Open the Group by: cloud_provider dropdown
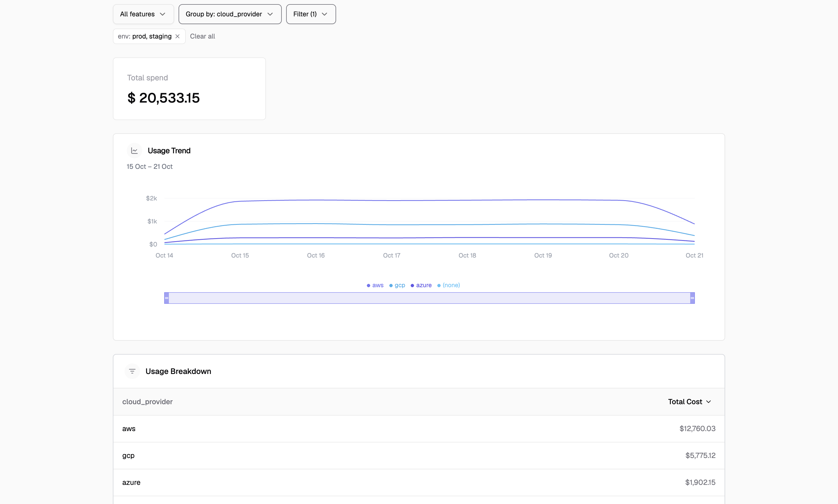This screenshot has width=838, height=504. click(x=230, y=14)
